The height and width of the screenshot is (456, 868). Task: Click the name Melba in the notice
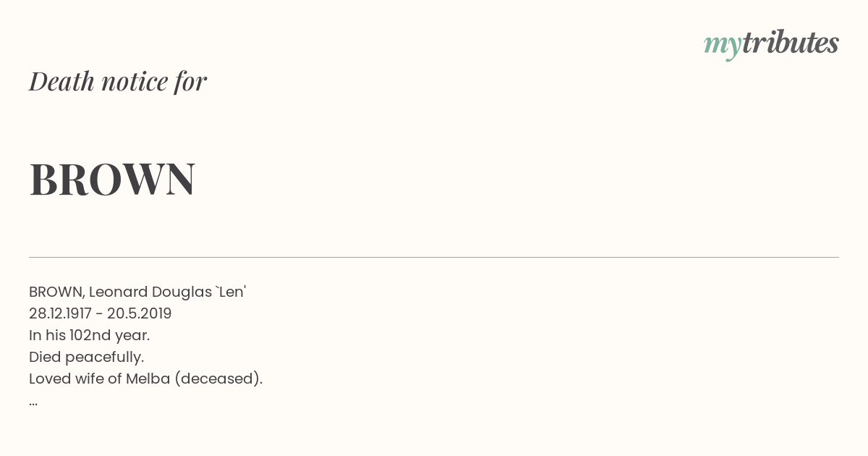148,379
